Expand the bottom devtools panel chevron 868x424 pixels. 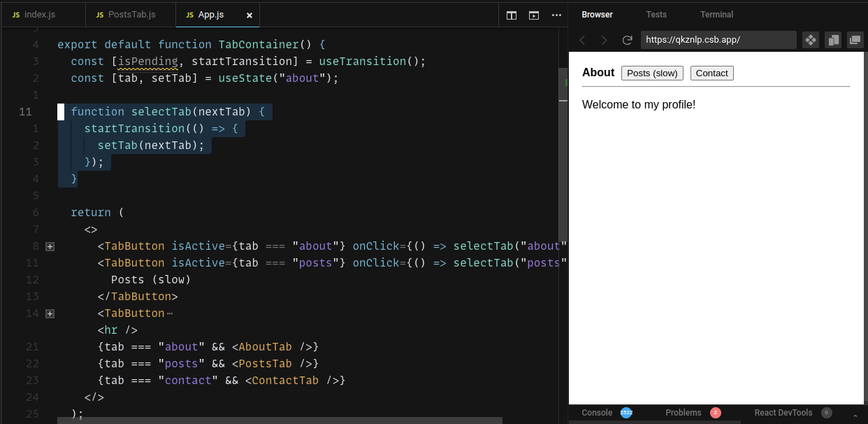coord(855,415)
